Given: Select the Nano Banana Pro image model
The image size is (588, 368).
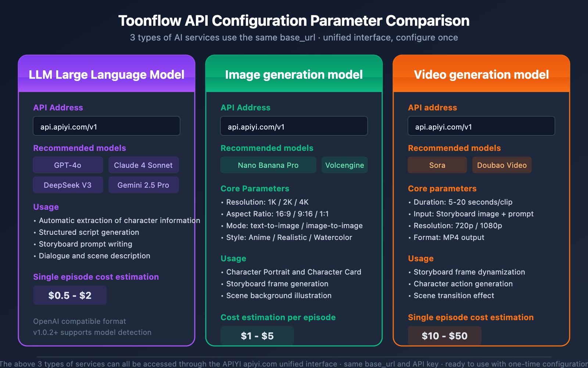Looking at the screenshot, I should (x=268, y=165).
